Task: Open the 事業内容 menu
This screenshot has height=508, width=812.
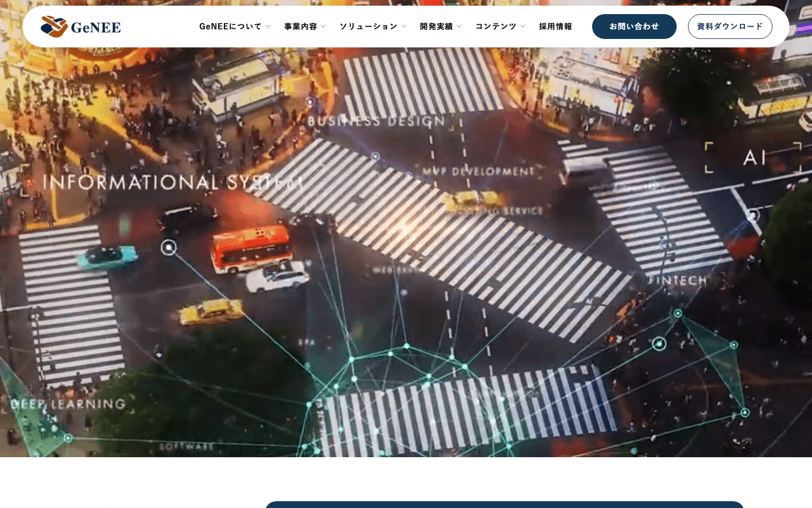Action: (x=301, y=27)
